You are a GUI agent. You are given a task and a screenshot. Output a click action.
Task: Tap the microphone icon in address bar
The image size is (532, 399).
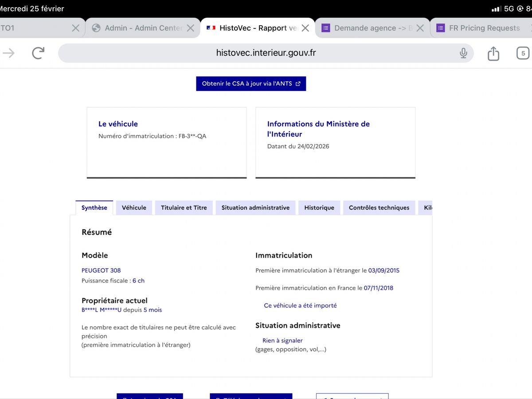click(463, 53)
